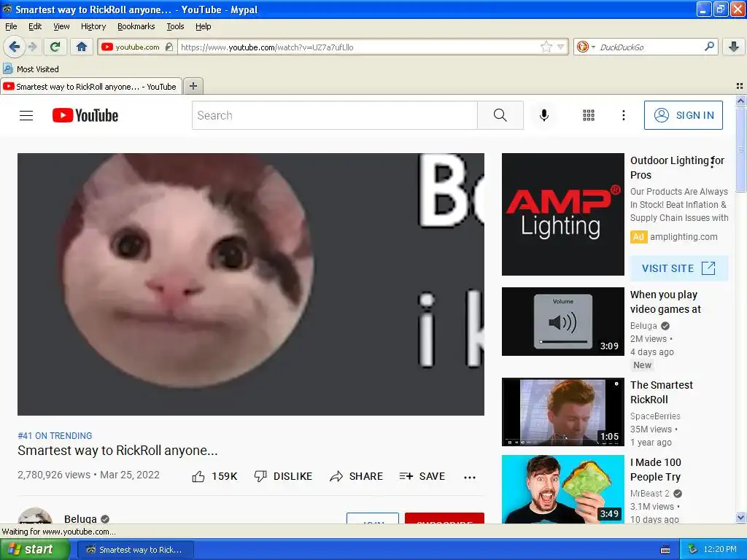747x560 pixels.
Task: Select the Smartest way to RickRoll tab
Action: (x=90, y=87)
